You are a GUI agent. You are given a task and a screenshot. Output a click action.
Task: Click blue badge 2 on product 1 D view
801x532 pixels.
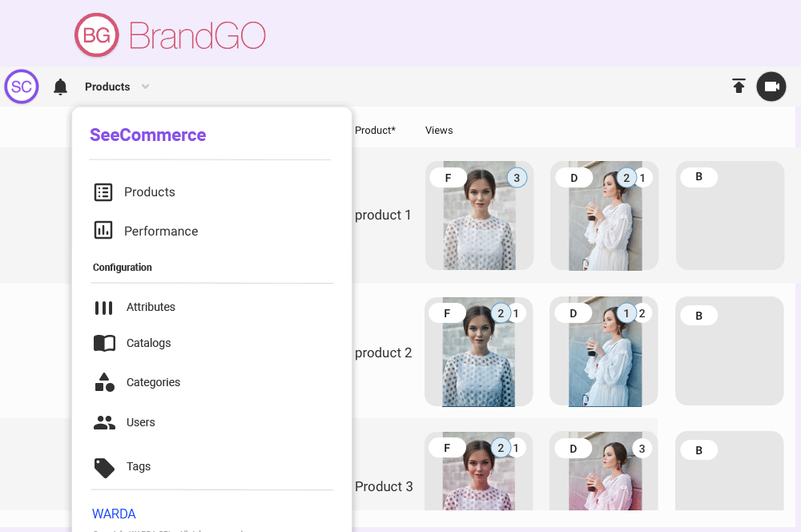626,178
